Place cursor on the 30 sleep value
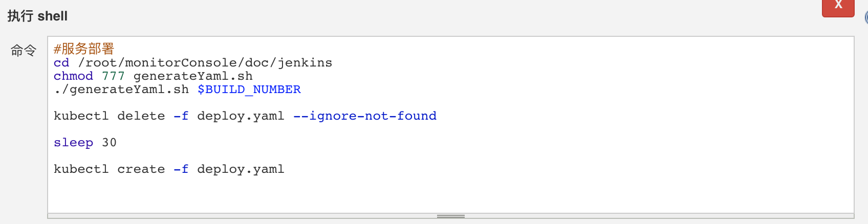Viewport: 868px width, 224px height. point(110,143)
